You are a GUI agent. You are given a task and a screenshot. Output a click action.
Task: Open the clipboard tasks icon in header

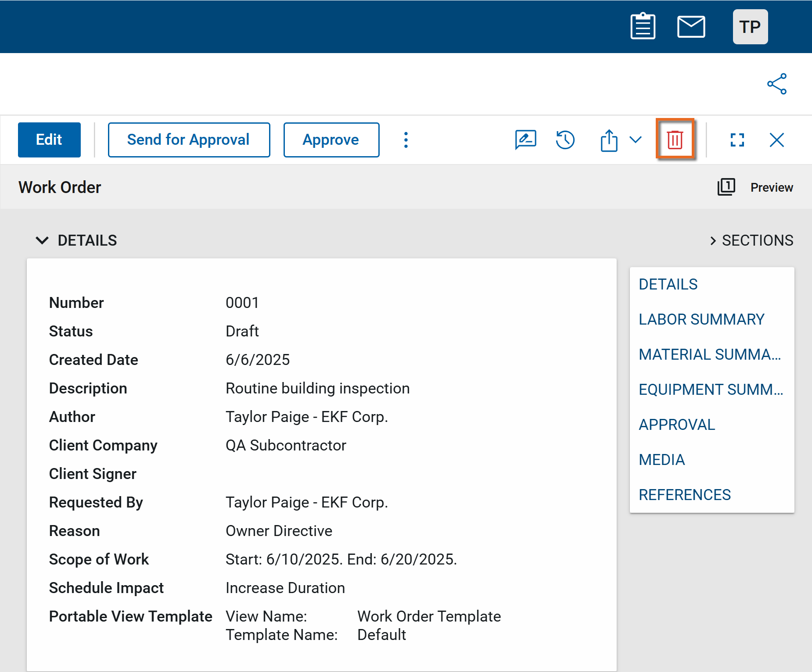643,27
